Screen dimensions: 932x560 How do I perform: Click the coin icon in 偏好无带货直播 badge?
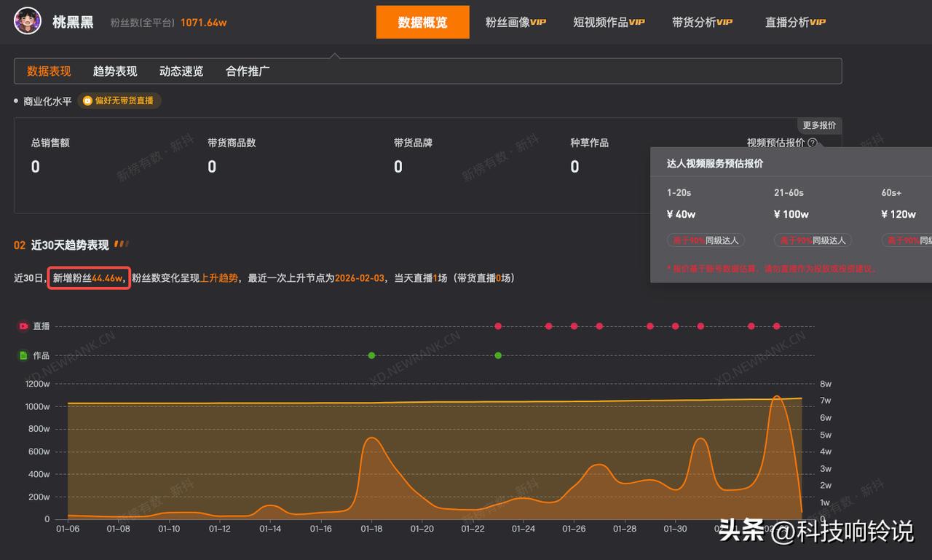[x=87, y=101]
